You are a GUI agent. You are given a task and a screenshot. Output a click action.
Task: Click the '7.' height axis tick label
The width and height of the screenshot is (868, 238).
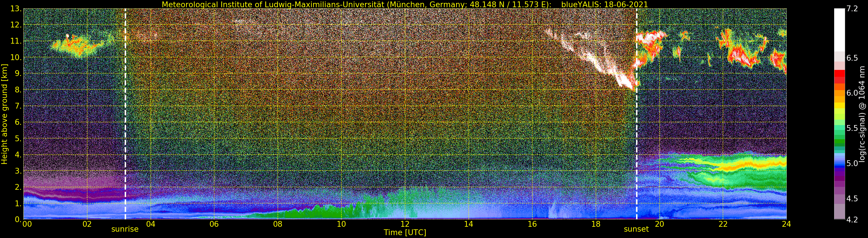pyautogui.click(x=18, y=106)
